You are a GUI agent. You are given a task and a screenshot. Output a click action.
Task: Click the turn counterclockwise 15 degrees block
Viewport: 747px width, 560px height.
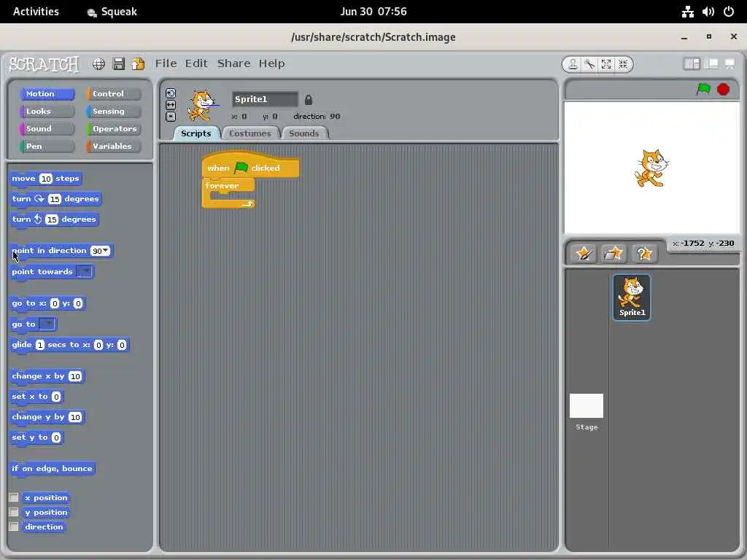pos(54,219)
